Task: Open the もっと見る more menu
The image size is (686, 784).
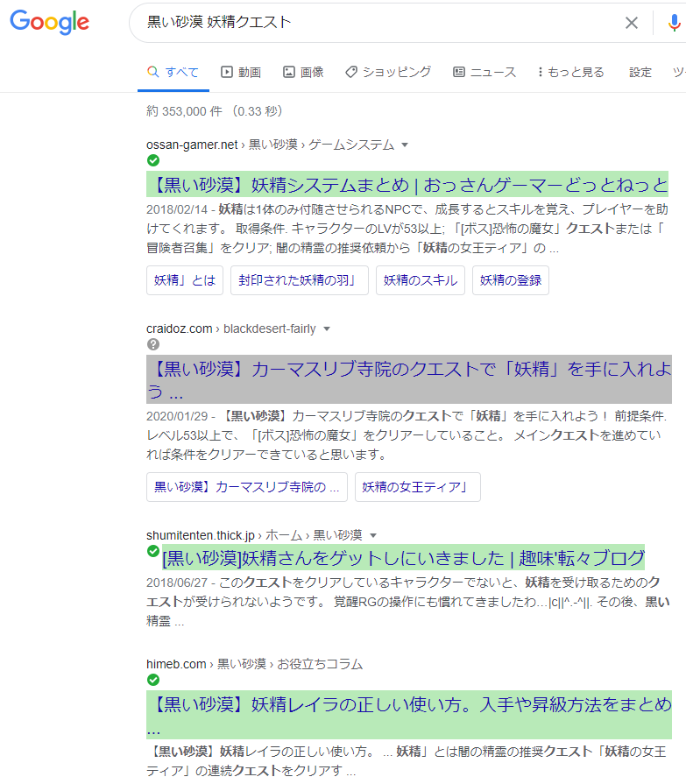Action: click(570, 72)
